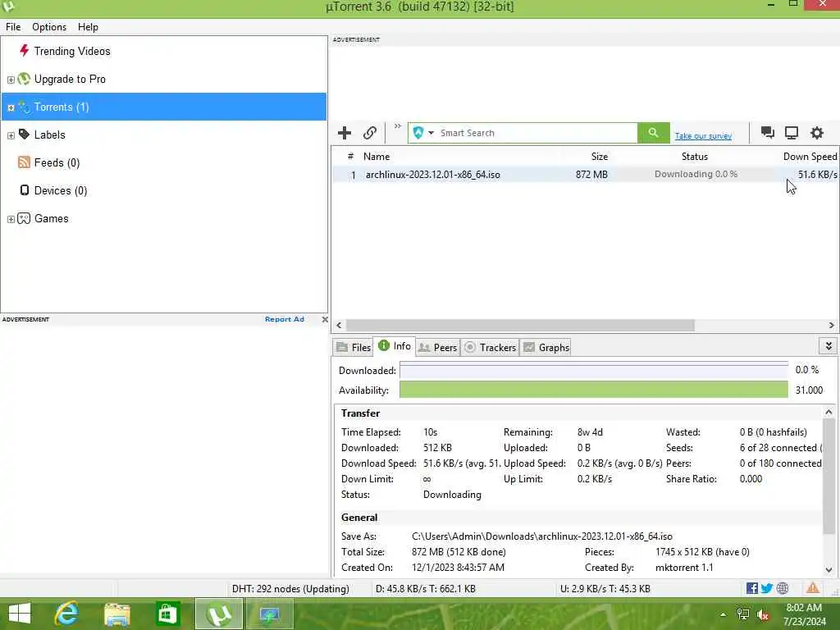Click the DHT: 292 nodes status text
The width and height of the screenshot is (840, 630).
(290, 588)
